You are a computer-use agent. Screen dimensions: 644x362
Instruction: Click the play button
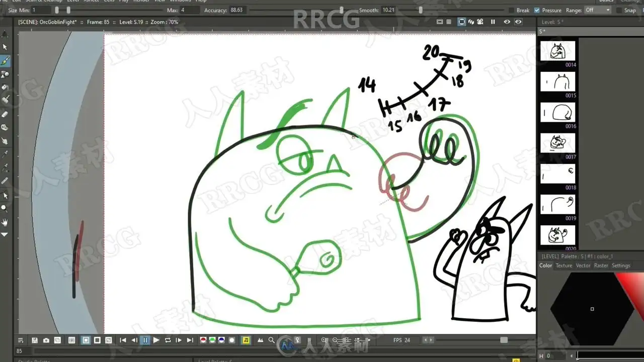(x=156, y=340)
